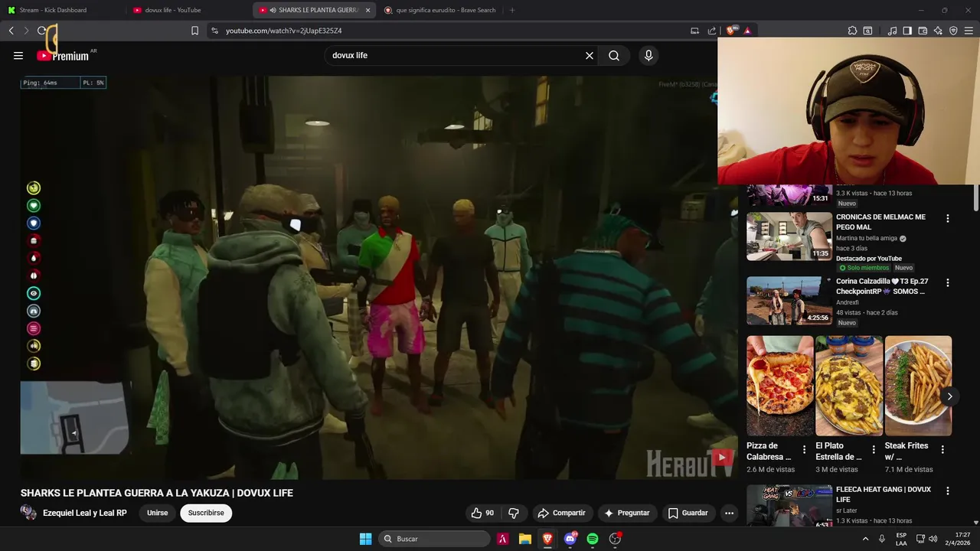Open Brave main menu hamburger

[969, 31]
